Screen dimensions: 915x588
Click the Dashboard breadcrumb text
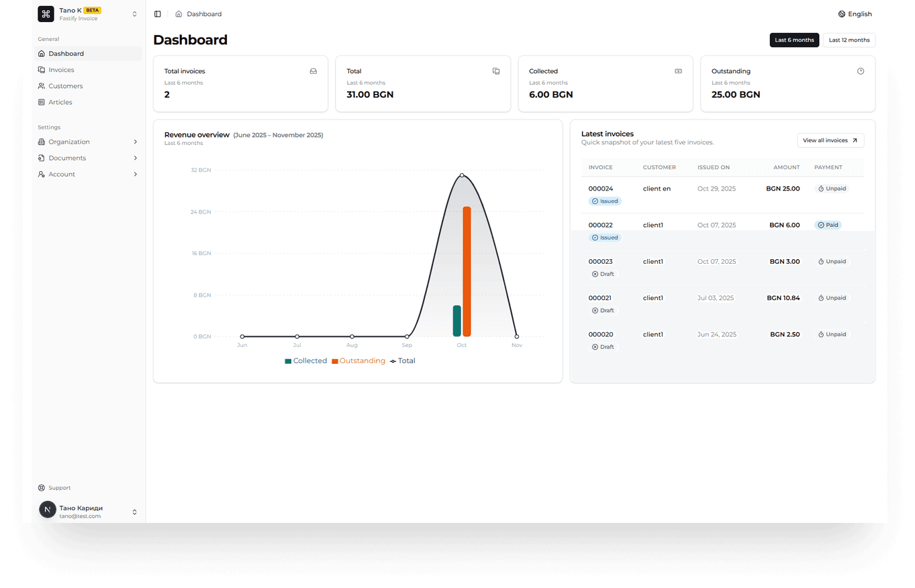[204, 14]
